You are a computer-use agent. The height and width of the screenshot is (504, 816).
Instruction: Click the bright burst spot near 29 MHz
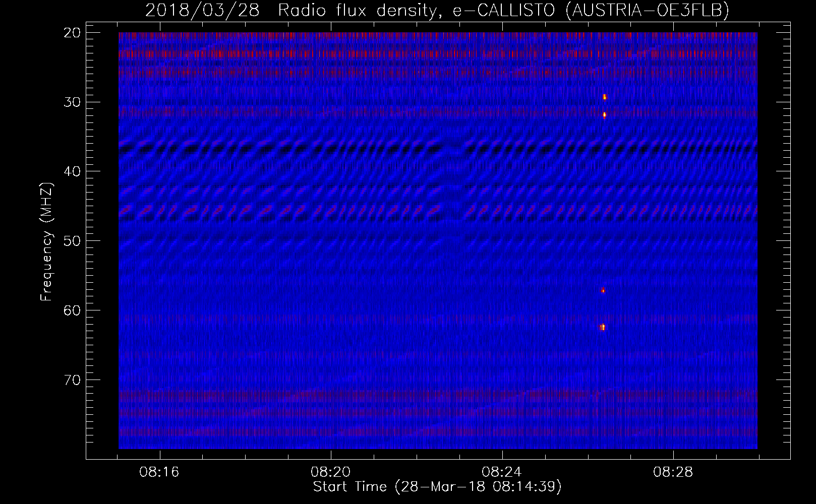pos(604,97)
